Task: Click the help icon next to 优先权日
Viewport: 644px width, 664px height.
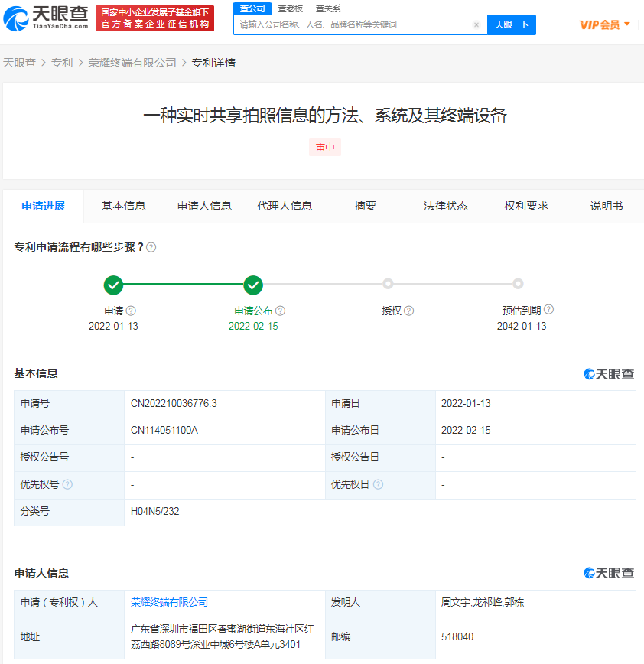Action: point(378,484)
